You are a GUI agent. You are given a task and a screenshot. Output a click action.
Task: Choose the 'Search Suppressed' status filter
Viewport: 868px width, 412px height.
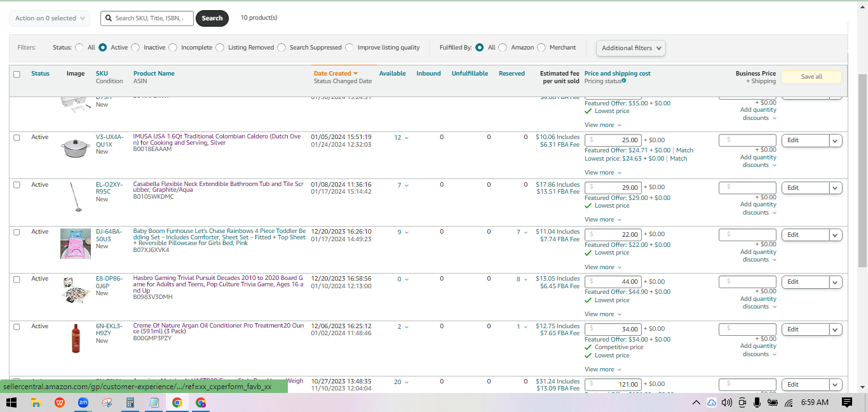(281, 48)
